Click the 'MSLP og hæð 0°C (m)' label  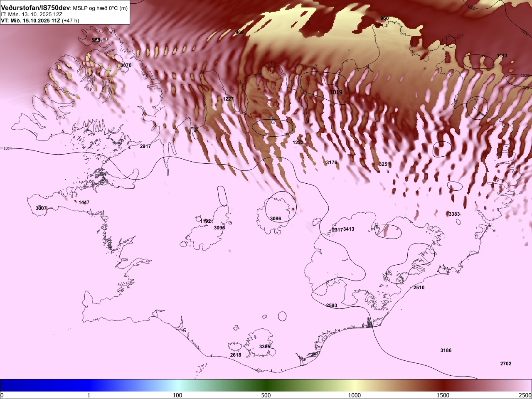pyautogui.click(x=101, y=8)
